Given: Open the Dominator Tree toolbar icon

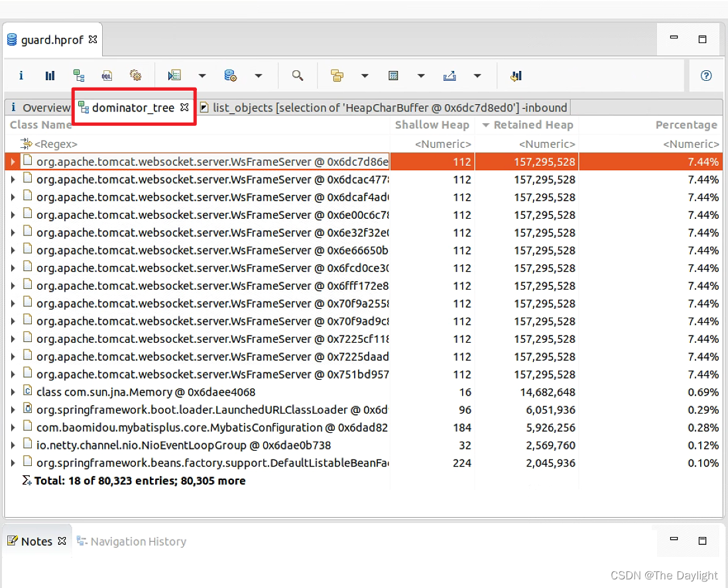Looking at the screenshot, I should click(80, 75).
